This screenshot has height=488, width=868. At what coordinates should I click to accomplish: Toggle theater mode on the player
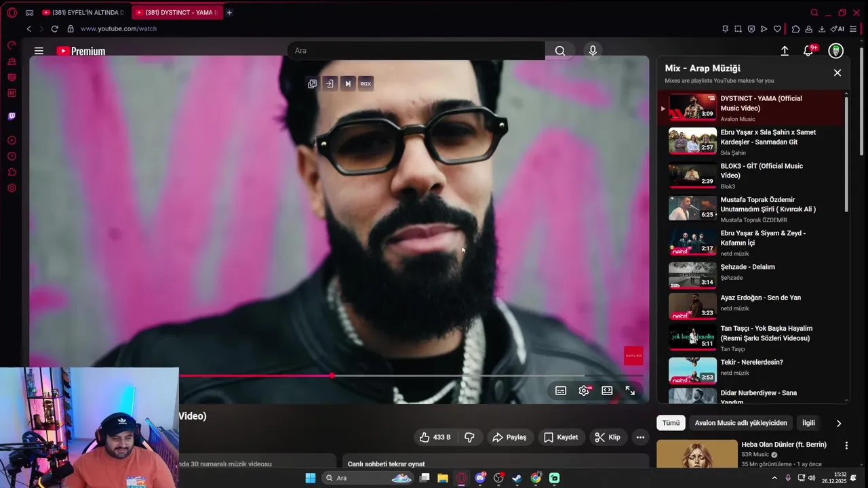tap(607, 391)
